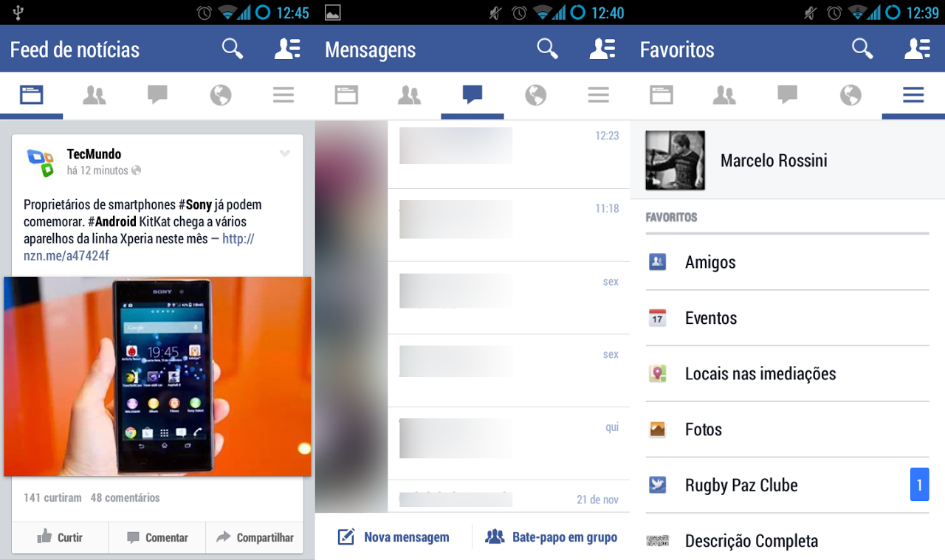Click the #Sony hashtag
Image resolution: width=945 pixels, height=560 pixels.
click(x=195, y=204)
